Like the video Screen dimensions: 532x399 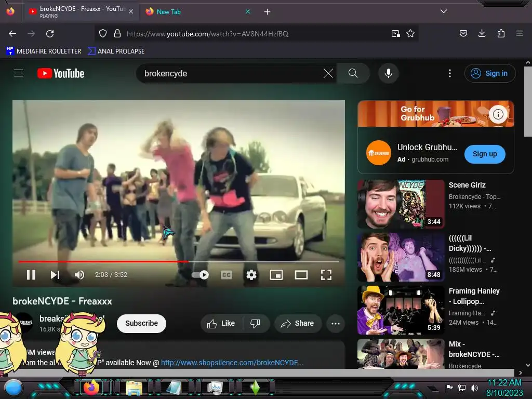(221, 323)
